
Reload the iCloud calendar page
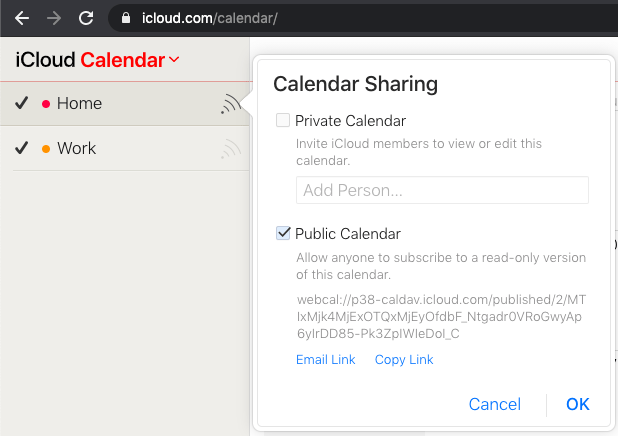pyautogui.click(x=86, y=17)
